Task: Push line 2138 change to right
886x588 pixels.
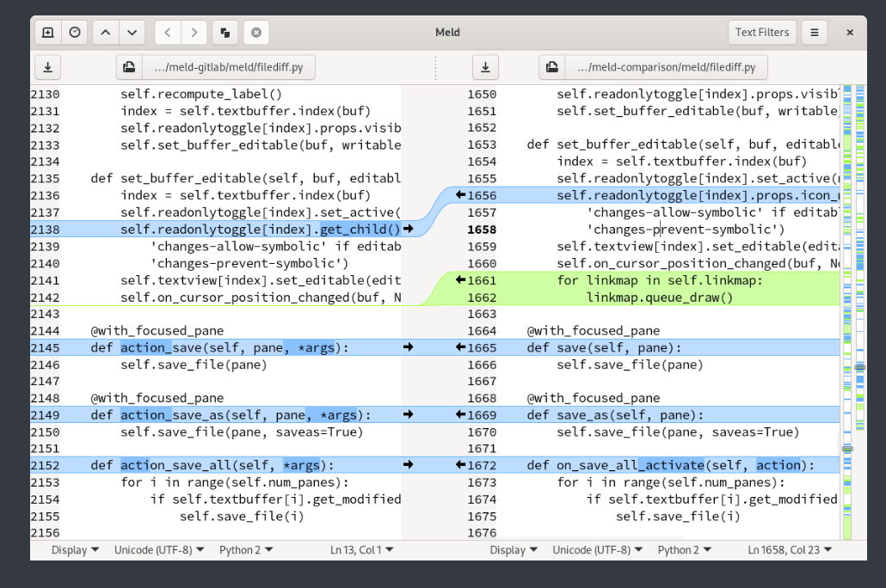Action: pyautogui.click(x=408, y=229)
